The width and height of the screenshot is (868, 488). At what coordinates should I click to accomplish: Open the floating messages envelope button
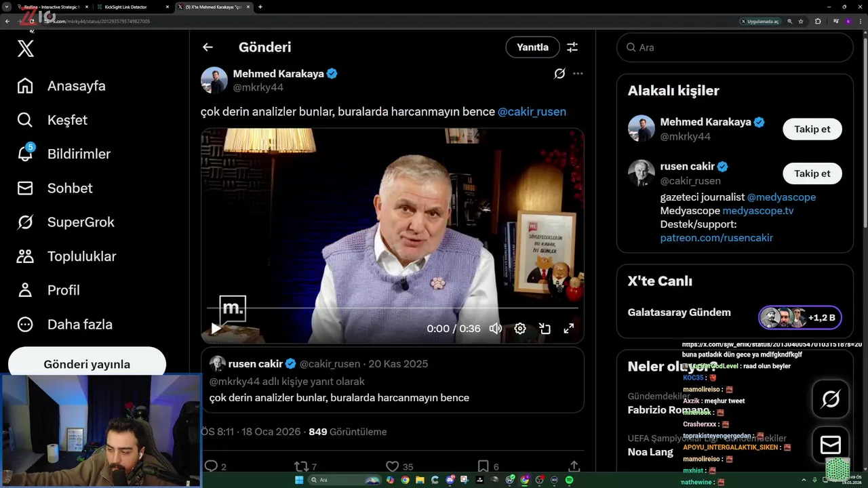coord(831,445)
